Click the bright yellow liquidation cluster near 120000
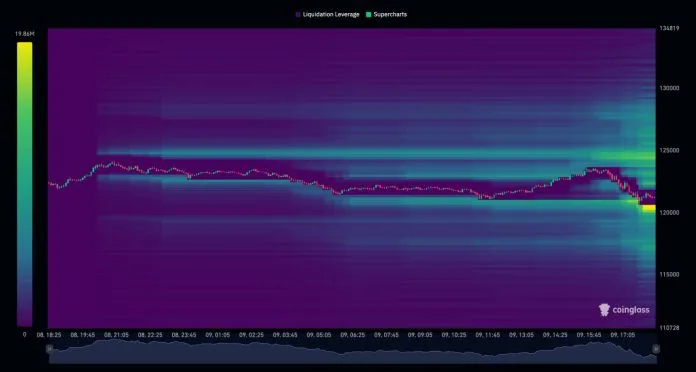The height and width of the screenshot is (372, 696). [649, 208]
